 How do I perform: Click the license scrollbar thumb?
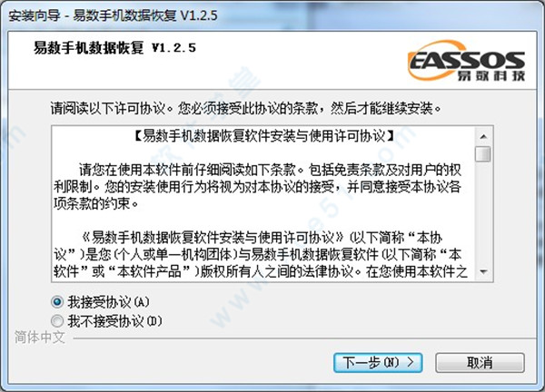click(x=483, y=154)
